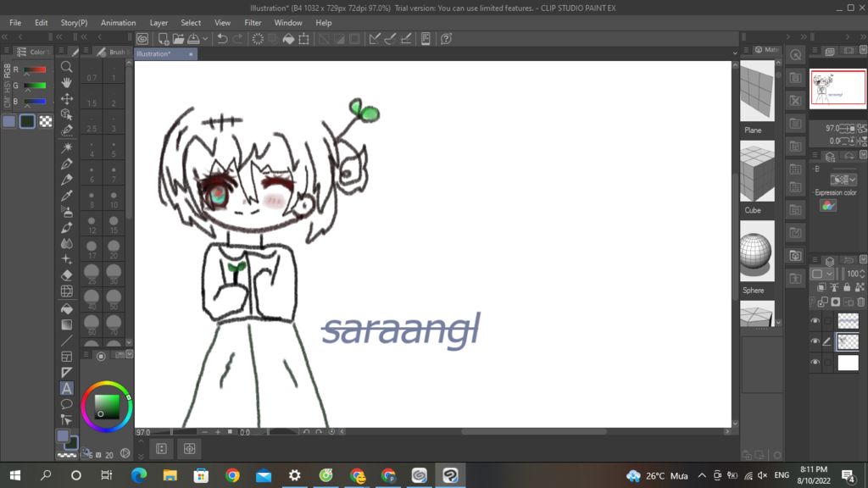Select the Frame border tool
This screenshot has width=868, height=488.
coord(66,357)
